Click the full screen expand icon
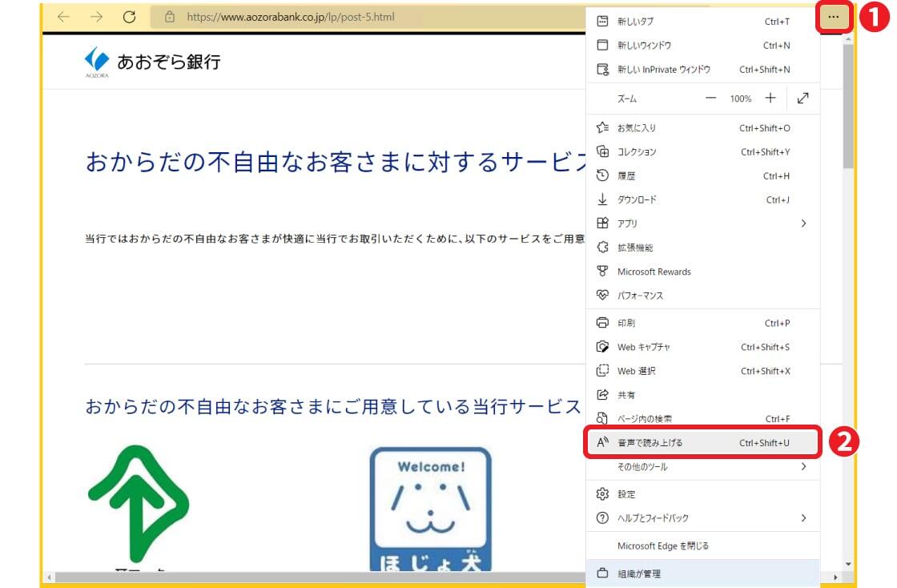Image resolution: width=897 pixels, height=588 pixels. (802, 99)
